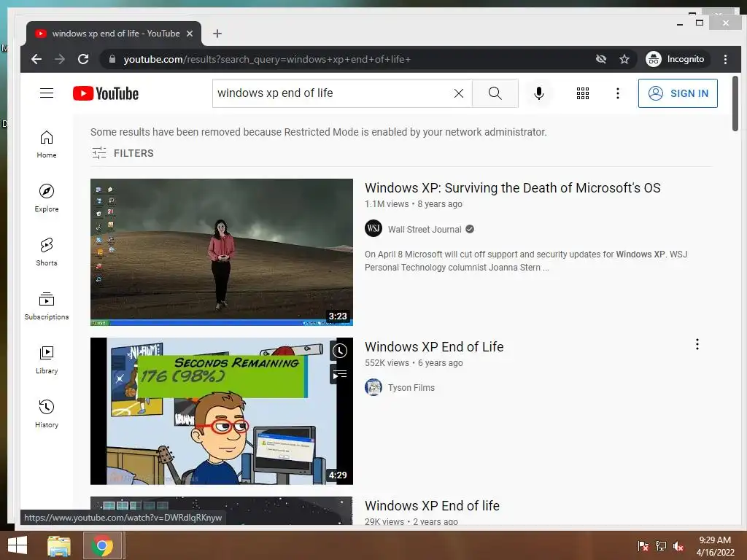Click the address bar URL
The width and height of the screenshot is (747, 560).
point(267,59)
